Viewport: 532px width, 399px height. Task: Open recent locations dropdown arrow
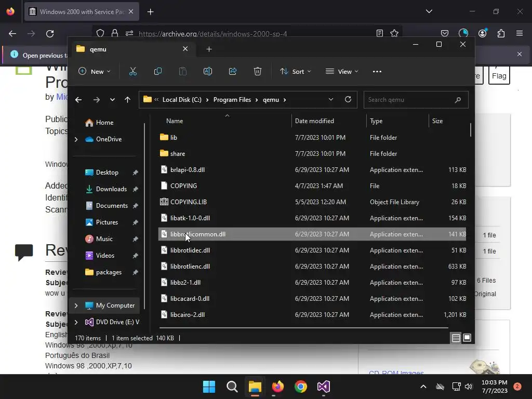112,100
